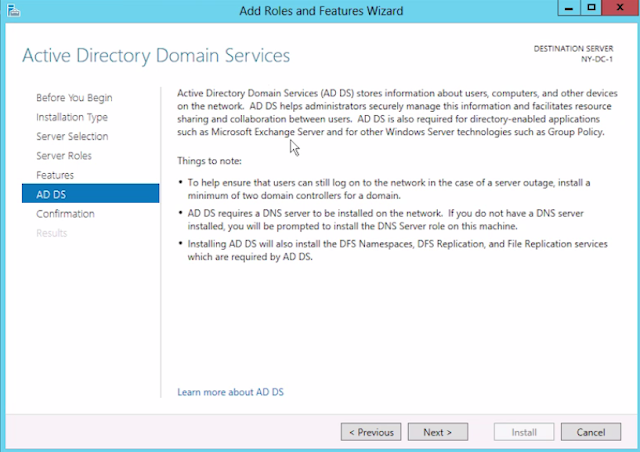Maximize the wizard window
The width and height of the screenshot is (640, 452).
click(x=591, y=8)
